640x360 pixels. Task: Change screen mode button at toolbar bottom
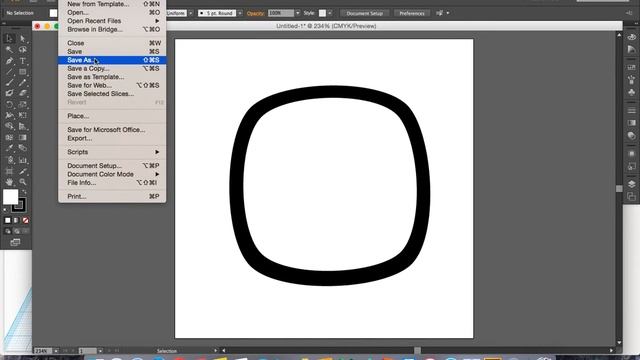(16, 242)
